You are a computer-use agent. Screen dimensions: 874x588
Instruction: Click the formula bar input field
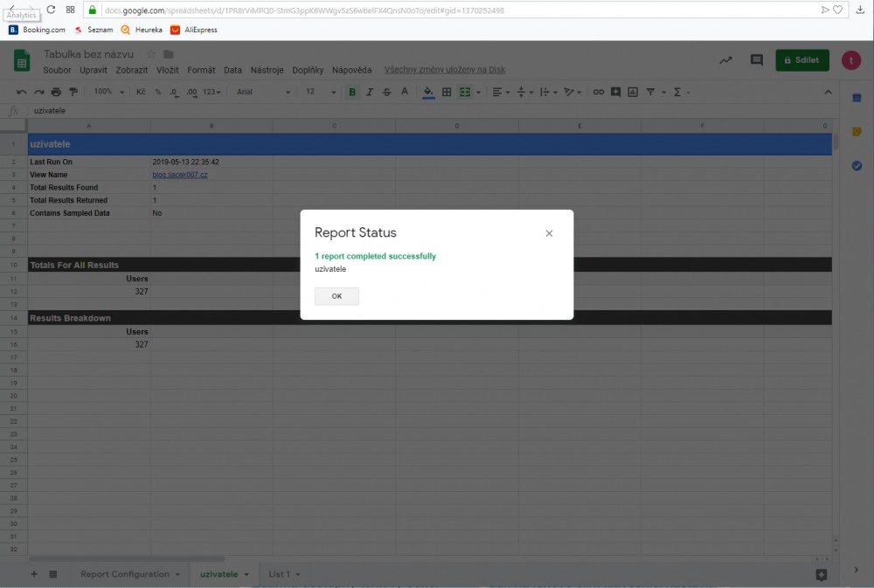[x=350, y=111]
